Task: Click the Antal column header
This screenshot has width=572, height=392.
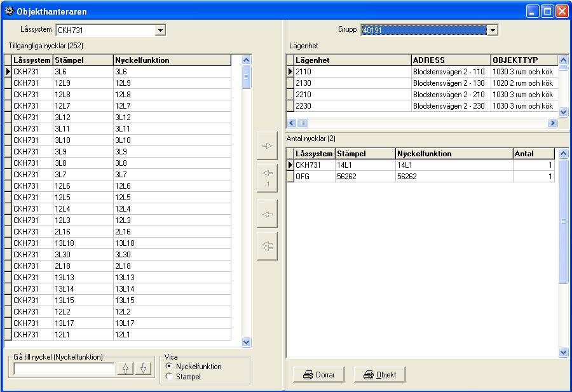Action: coord(534,154)
